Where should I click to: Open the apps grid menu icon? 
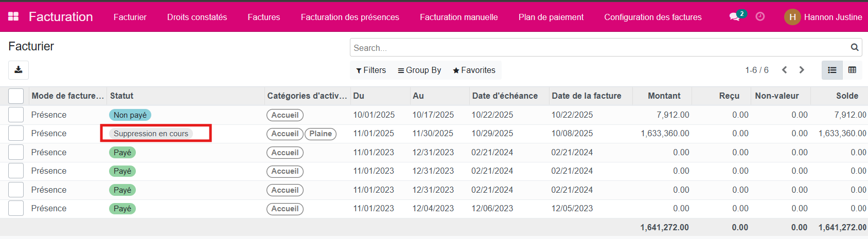tap(13, 16)
